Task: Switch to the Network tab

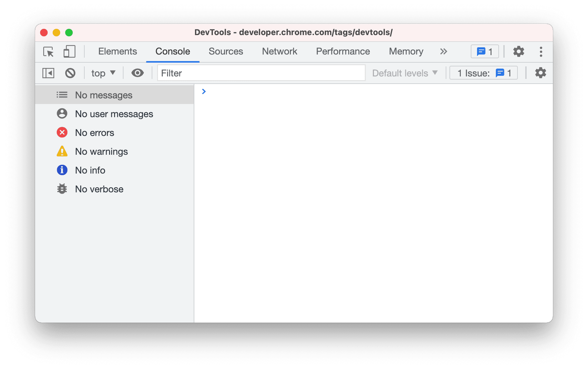Action: pyautogui.click(x=279, y=51)
